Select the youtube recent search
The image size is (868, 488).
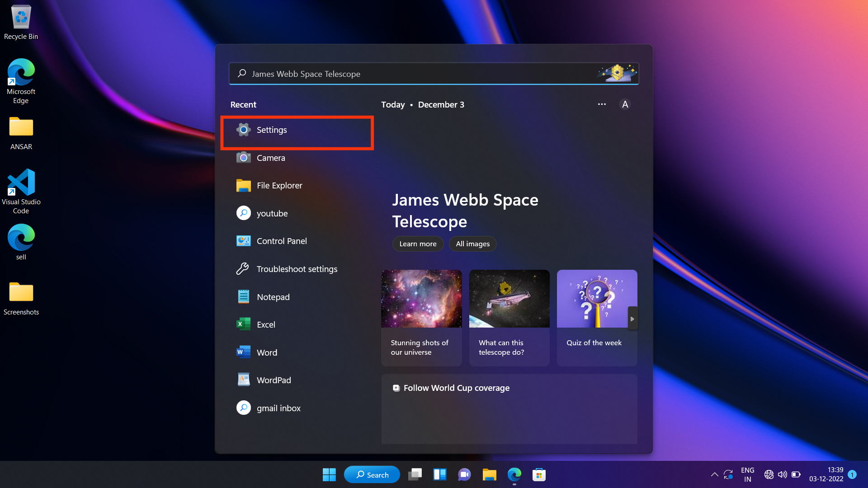297,213
